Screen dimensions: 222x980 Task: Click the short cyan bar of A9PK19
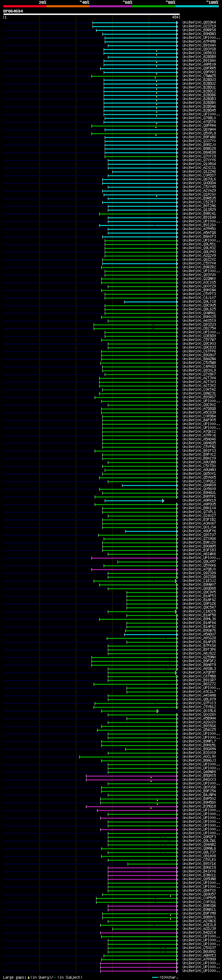click(134, 501)
